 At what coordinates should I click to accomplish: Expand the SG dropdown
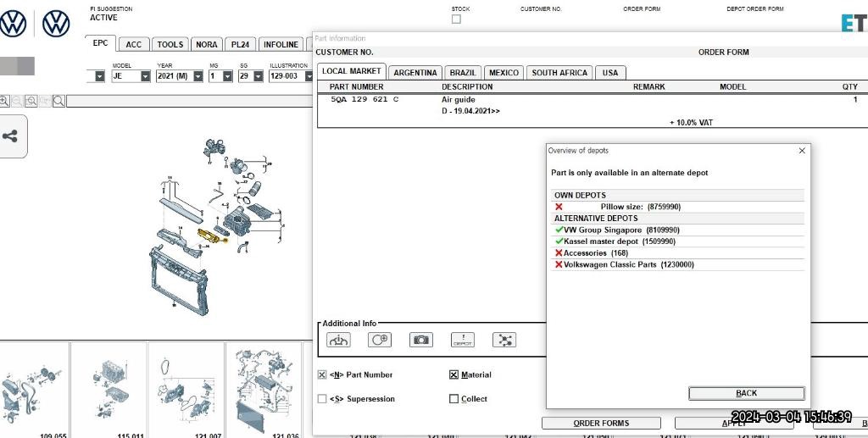coord(258,76)
